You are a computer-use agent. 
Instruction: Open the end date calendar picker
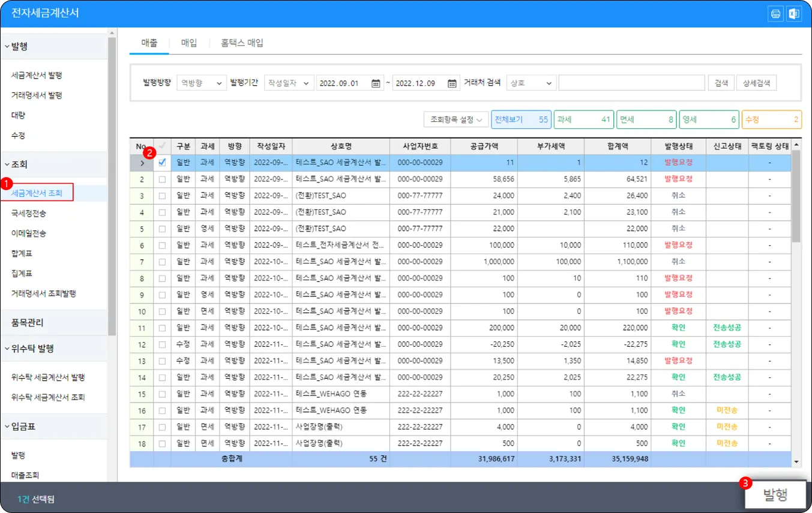[452, 83]
